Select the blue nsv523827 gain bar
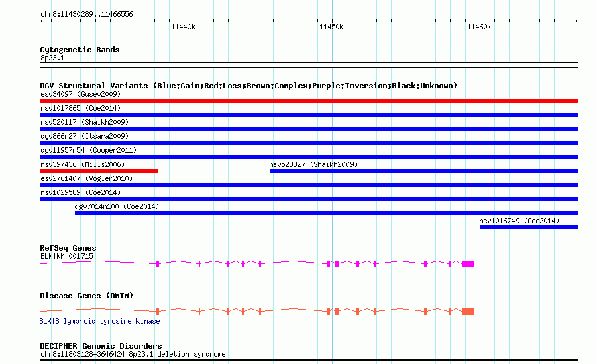The width and height of the screenshot is (597, 364). pyautogui.click(x=424, y=171)
